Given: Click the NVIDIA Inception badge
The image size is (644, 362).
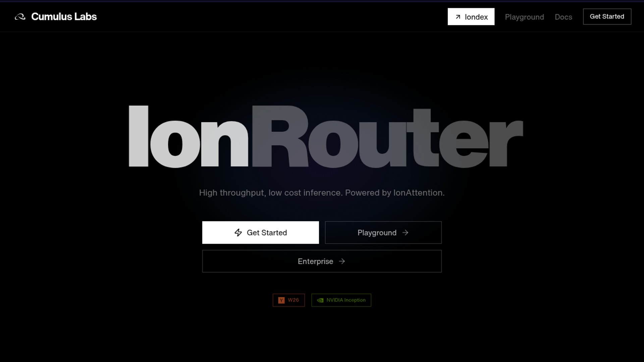Looking at the screenshot, I should point(341,300).
